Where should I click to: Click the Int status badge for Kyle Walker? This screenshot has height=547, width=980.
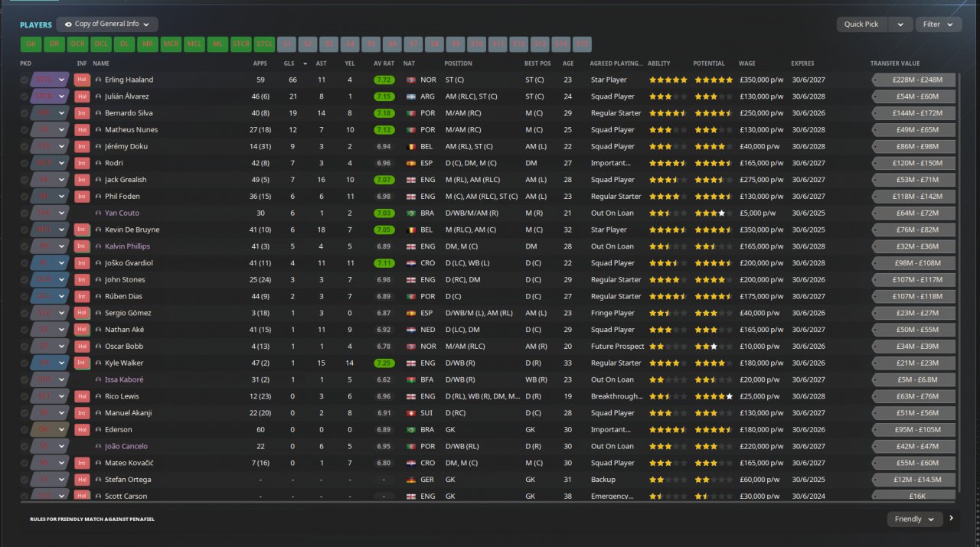pos(82,363)
